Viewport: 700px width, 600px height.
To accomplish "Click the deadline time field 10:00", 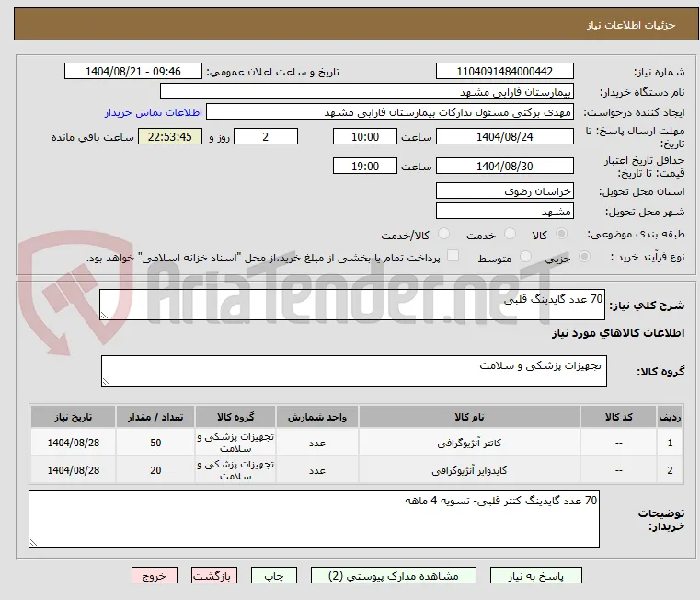I will (x=365, y=136).
